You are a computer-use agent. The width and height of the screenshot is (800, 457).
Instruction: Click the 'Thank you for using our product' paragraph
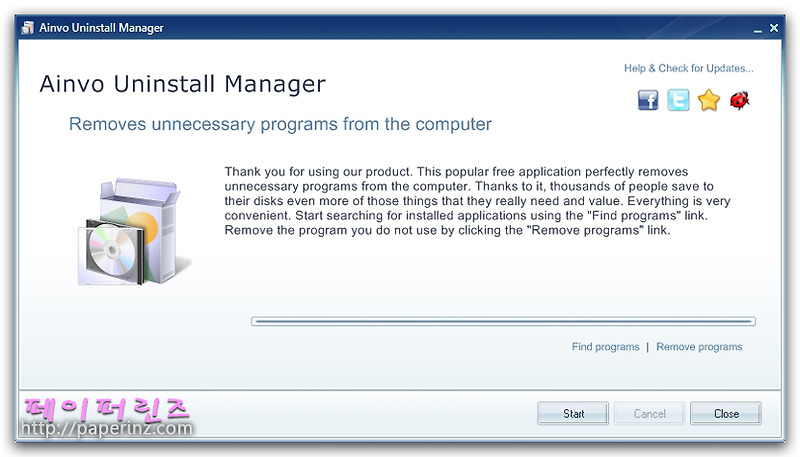click(x=477, y=201)
